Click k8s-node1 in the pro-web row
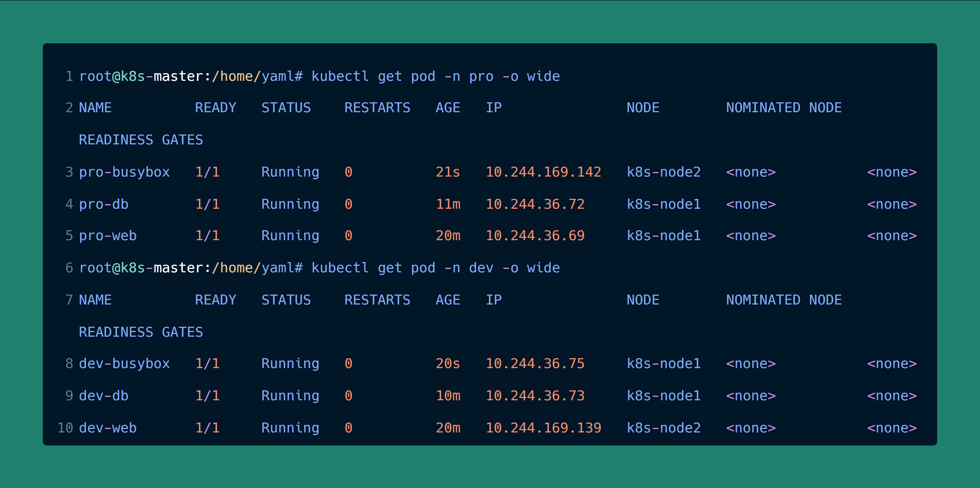Viewport: 980px width, 488px height. (664, 236)
